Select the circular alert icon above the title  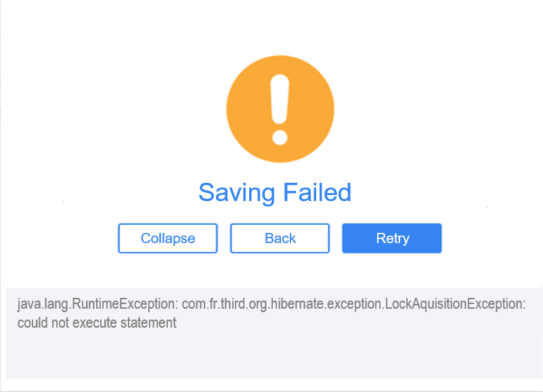tap(280, 108)
